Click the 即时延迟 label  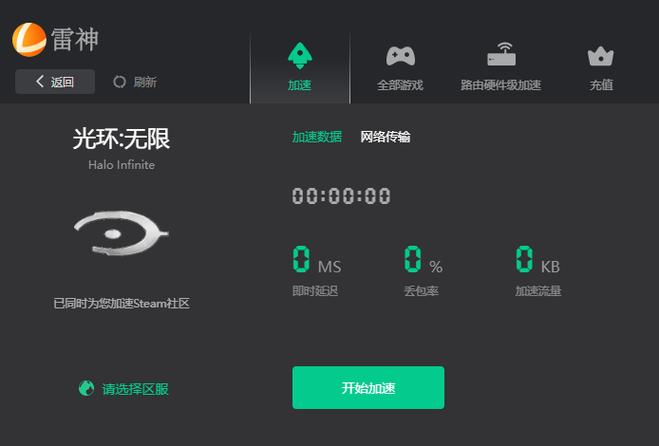click(x=315, y=291)
